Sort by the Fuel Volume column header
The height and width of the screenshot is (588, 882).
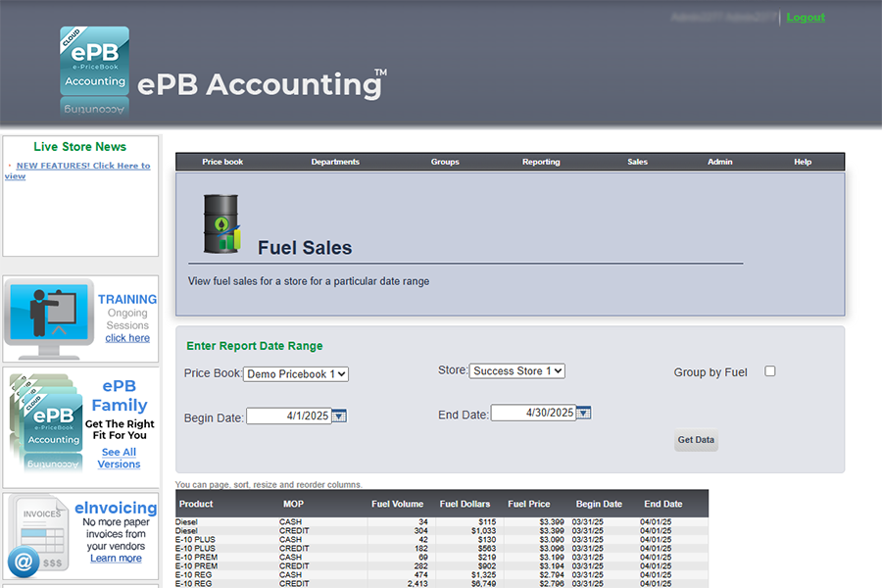pyautogui.click(x=397, y=504)
